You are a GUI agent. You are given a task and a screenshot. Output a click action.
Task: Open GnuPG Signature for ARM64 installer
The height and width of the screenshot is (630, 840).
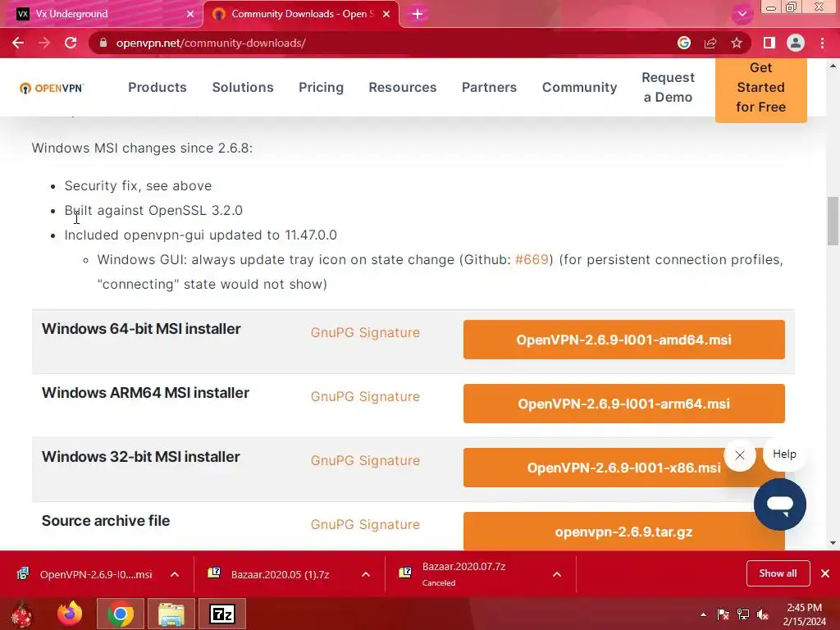[365, 397]
